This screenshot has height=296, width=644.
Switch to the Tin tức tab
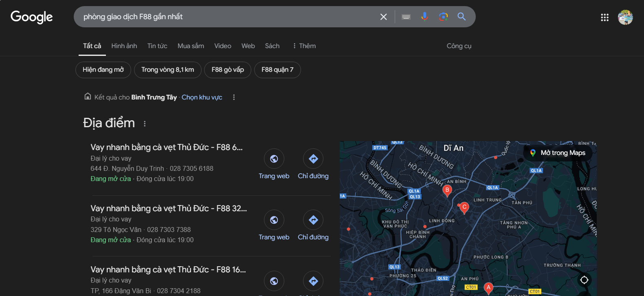pos(157,46)
